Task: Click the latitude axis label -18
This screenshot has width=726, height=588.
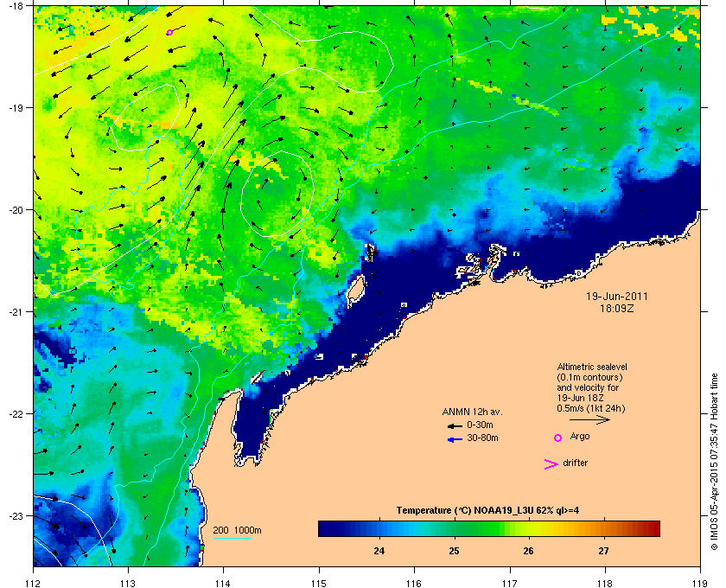Action: [15, 6]
